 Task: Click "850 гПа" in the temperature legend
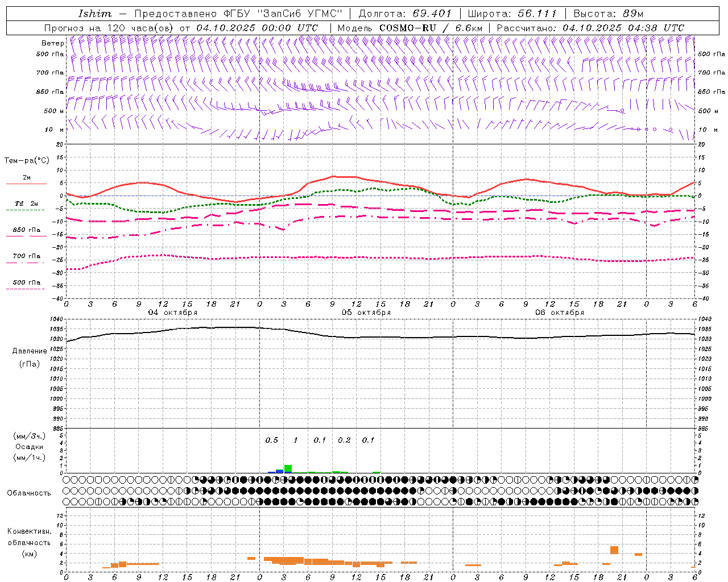[x=27, y=230]
